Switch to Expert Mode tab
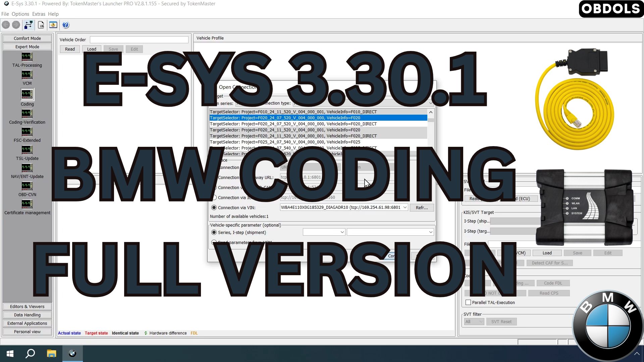 tap(27, 47)
